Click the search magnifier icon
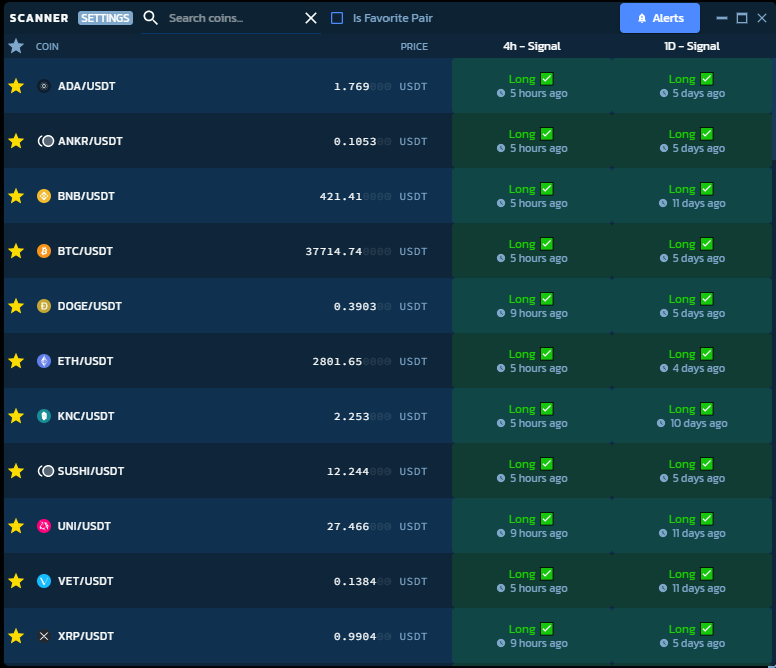This screenshot has width=776, height=668. tap(150, 18)
